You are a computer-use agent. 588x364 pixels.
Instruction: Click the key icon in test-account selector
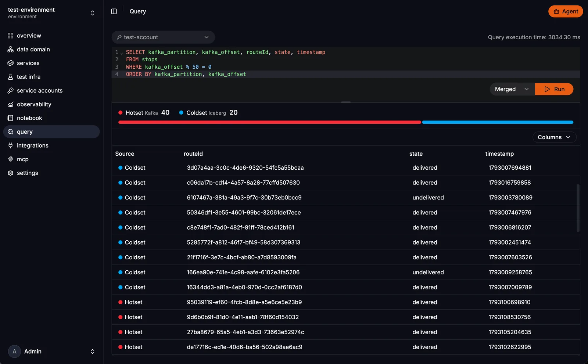[119, 37]
